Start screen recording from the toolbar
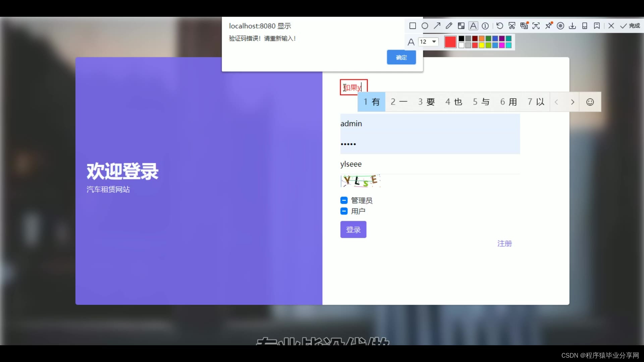This screenshot has width=644, height=362. pos(560,26)
